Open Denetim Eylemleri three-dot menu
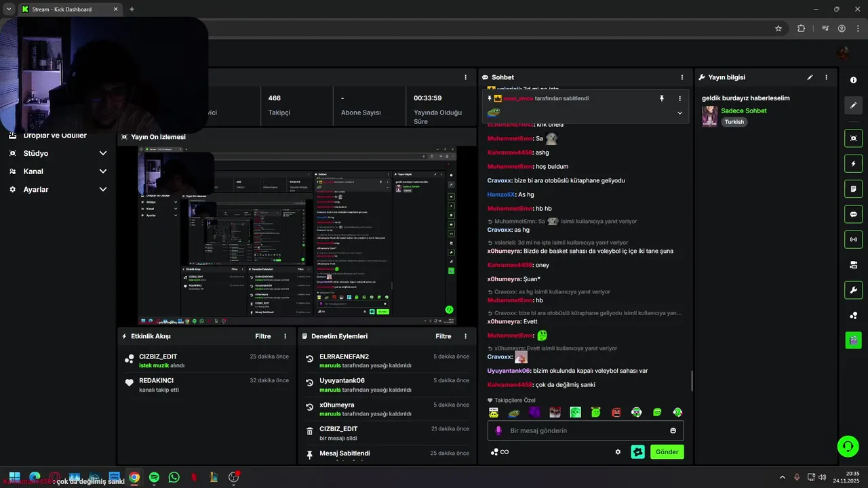This screenshot has height=488, width=868. click(465, 336)
